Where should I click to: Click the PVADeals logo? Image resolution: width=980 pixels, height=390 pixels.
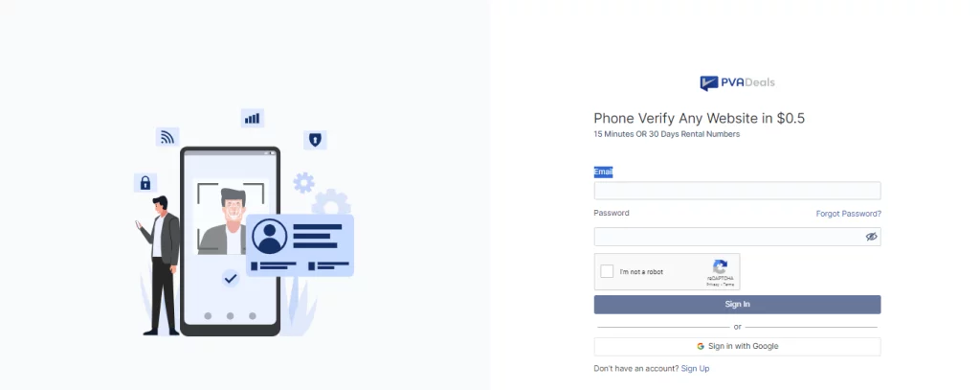click(737, 82)
